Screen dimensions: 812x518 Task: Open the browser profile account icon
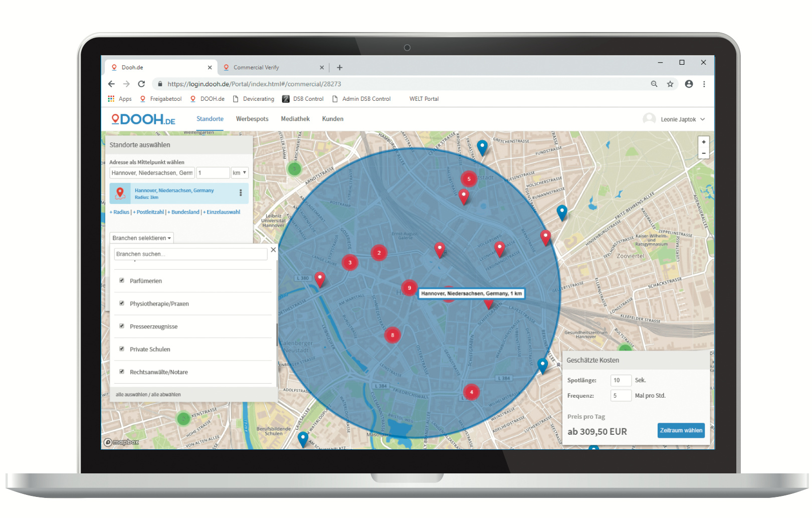pyautogui.click(x=689, y=84)
